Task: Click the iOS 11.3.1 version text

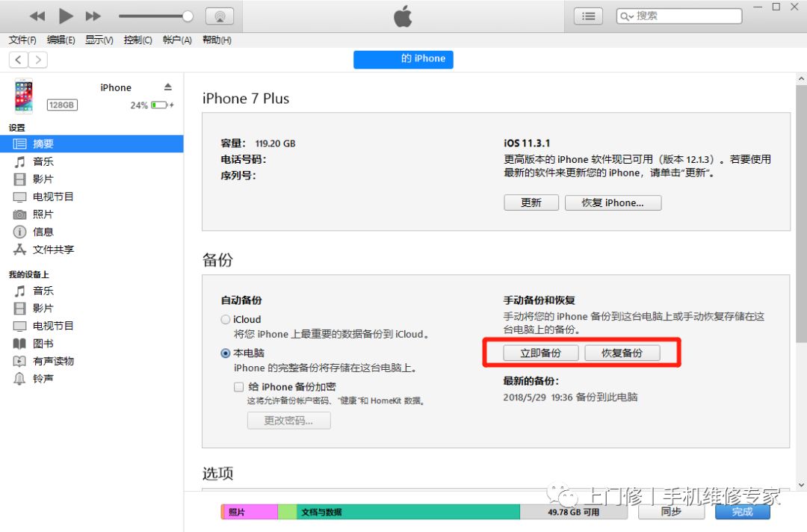Action: pyautogui.click(x=527, y=143)
